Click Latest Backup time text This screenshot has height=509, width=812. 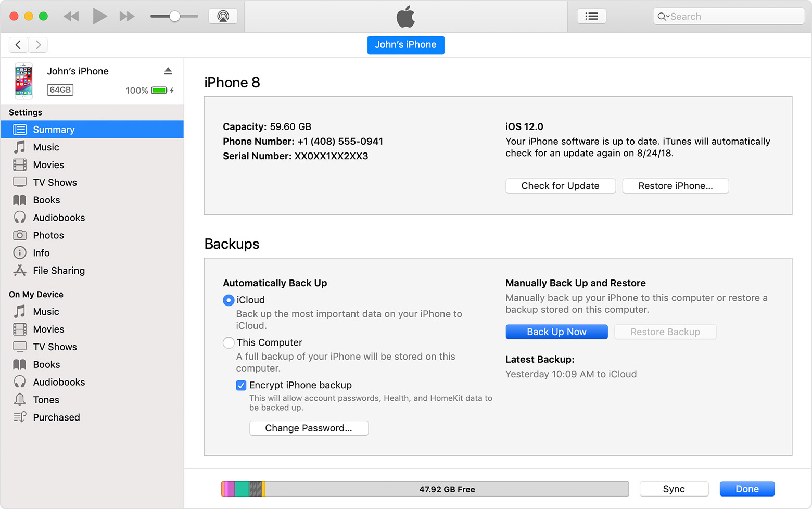click(x=571, y=374)
